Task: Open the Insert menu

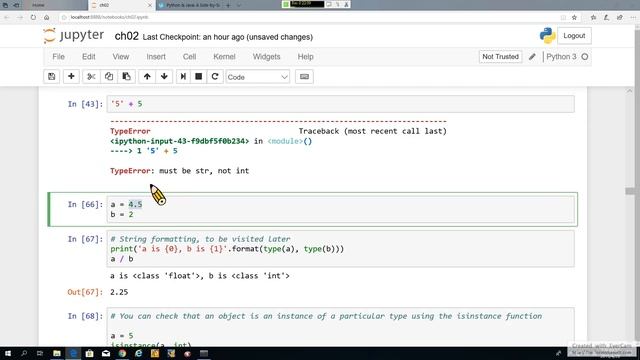Action: [x=156, y=57]
